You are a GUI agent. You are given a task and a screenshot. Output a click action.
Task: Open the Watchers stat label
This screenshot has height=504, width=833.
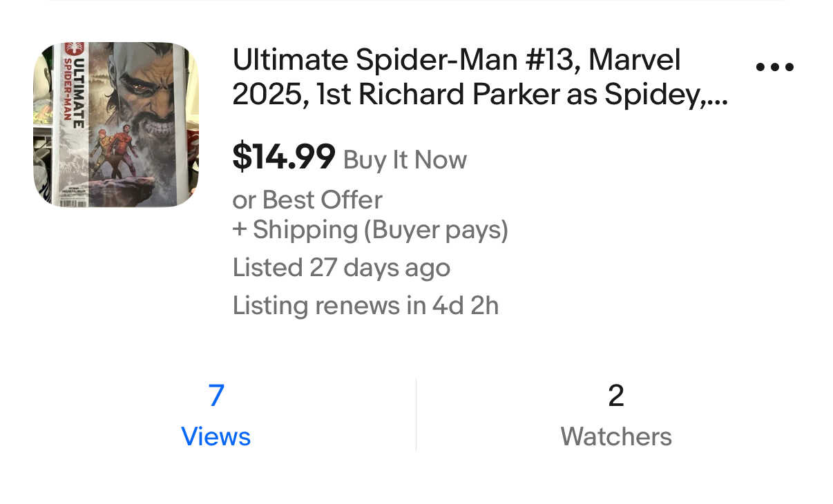pos(615,437)
